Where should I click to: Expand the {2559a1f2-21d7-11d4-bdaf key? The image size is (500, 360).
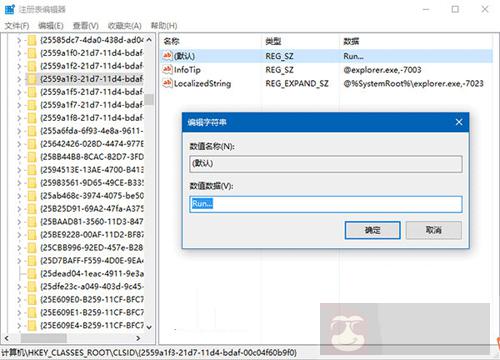pyautogui.click(x=19, y=66)
